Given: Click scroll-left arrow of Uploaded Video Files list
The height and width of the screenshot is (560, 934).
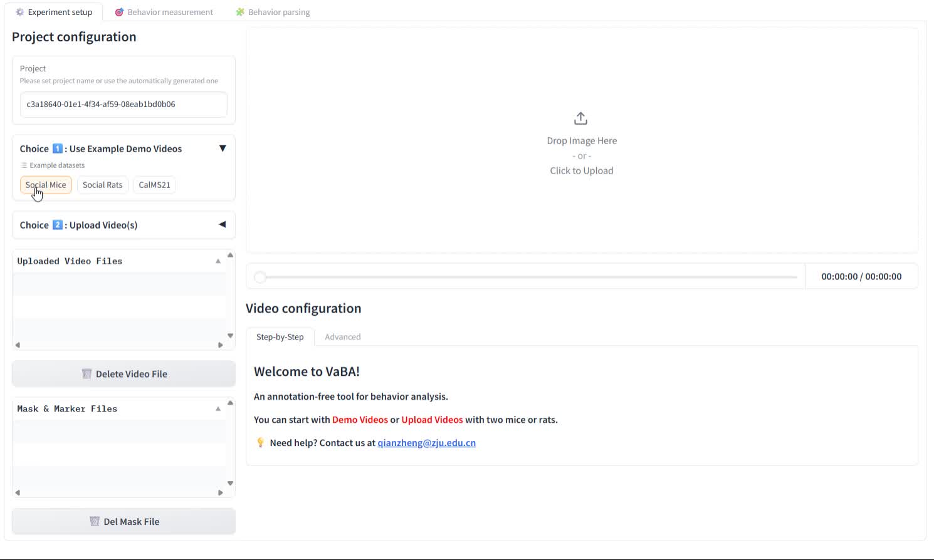Looking at the screenshot, I should [18, 345].
